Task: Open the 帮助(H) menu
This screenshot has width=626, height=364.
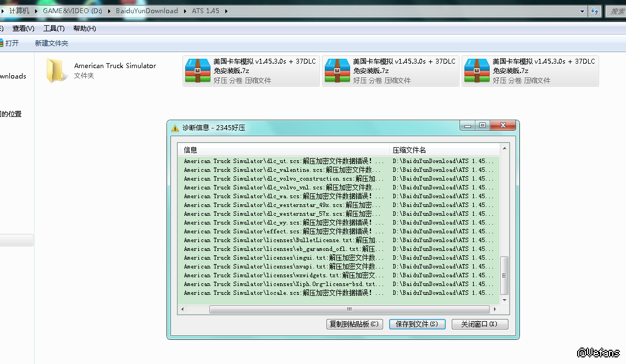Action: [x=85, y=29]
